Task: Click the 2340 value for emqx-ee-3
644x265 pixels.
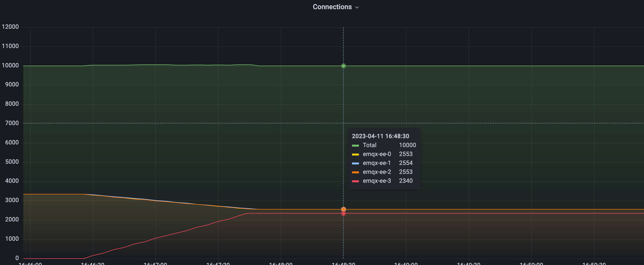Action: [406, 181]
